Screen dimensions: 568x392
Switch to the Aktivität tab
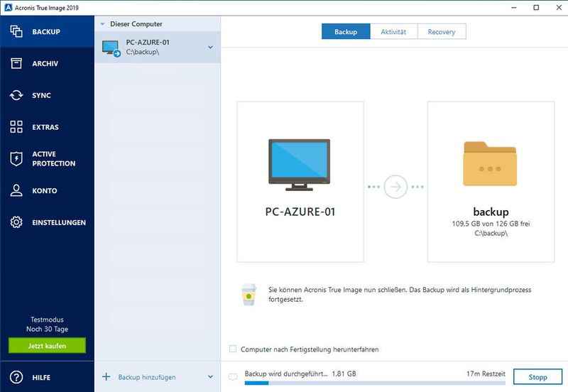pyautogui.click(x=394, y=31)
